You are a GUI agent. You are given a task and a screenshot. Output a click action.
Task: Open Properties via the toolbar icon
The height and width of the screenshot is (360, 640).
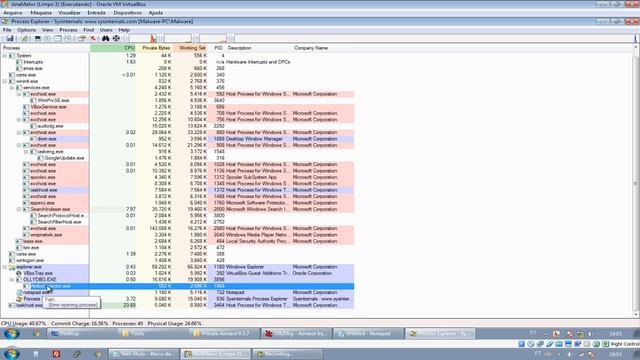[x=82, y=38]
